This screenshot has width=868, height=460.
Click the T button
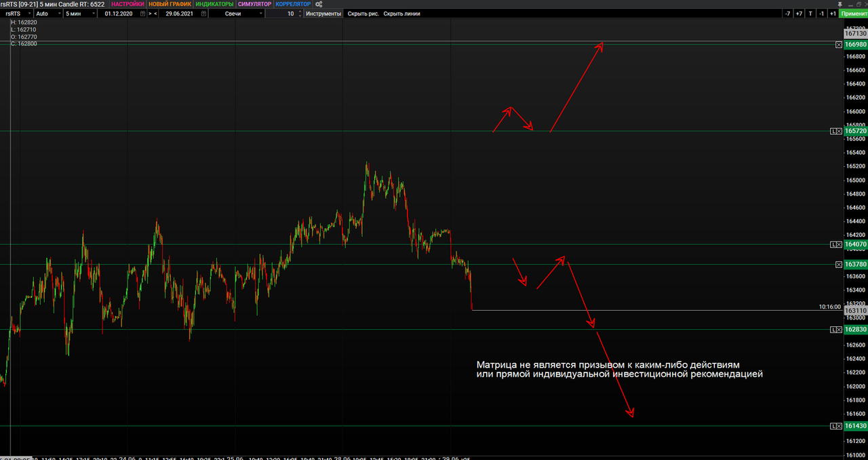point(810,14)
